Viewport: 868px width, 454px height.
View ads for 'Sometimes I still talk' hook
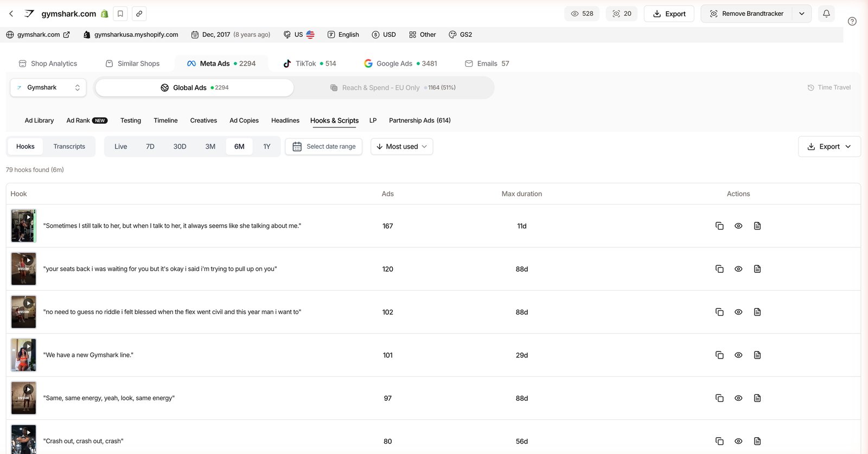738,226
